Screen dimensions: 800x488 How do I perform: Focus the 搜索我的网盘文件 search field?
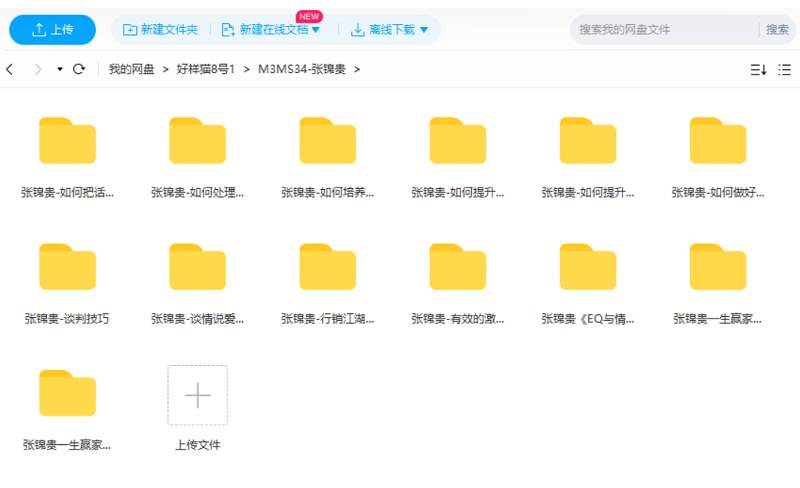click(665, 30)
